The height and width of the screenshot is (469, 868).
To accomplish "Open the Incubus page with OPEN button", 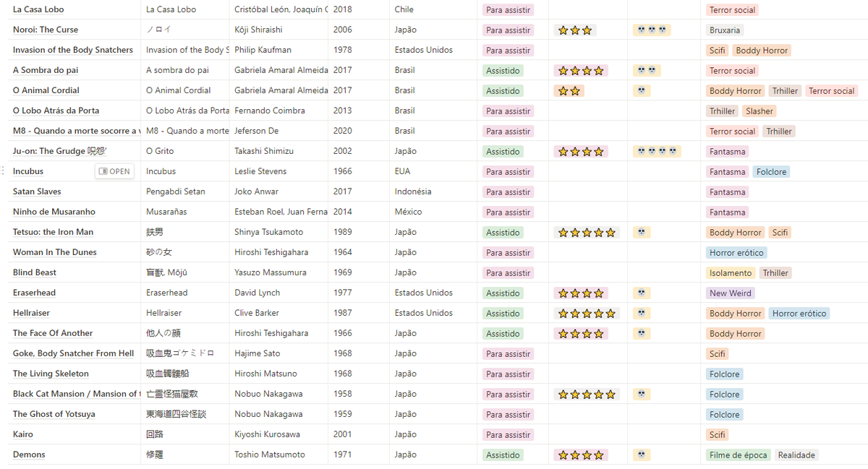I will [x=114, y=171].
